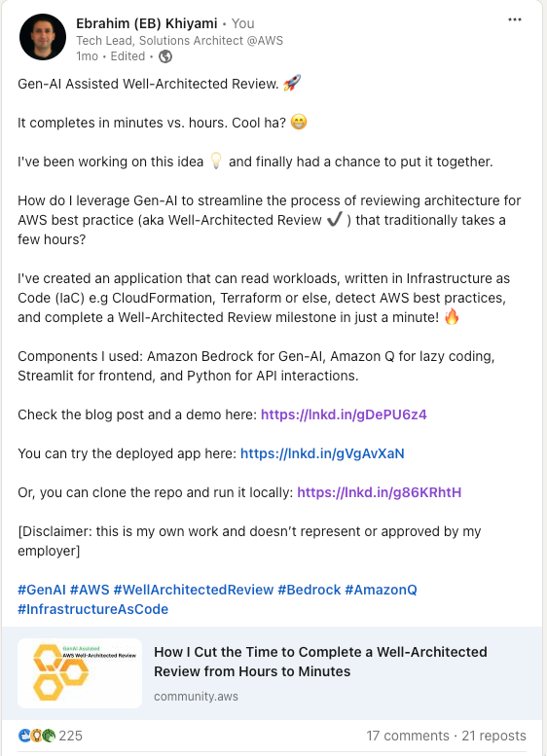Click the #InfrastructureAsCode hashtag

[x=93, y=609]
